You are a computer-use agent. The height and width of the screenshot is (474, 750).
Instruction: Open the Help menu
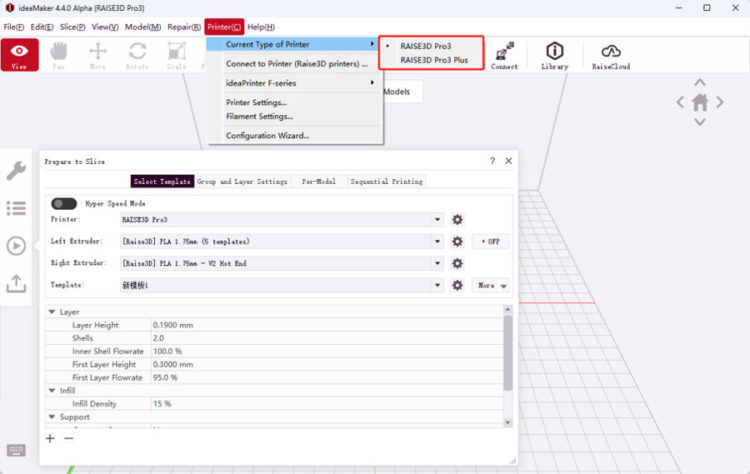click(x=261, y=27)
